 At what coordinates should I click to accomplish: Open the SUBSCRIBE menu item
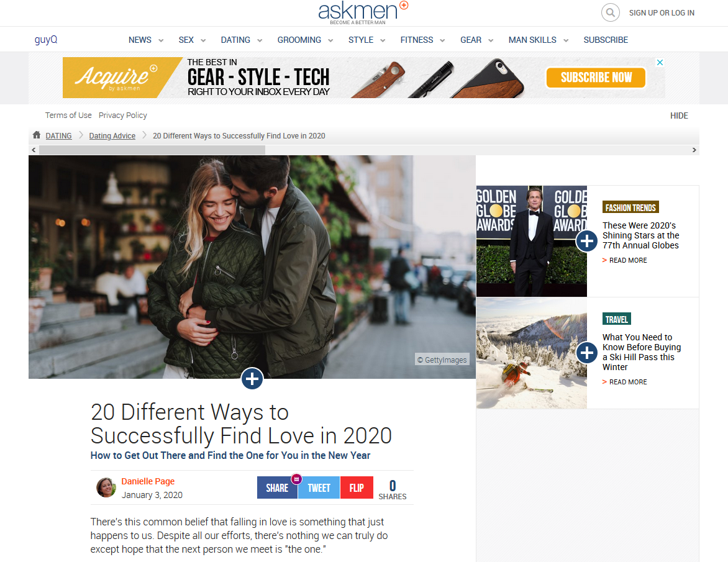[606, 40]
